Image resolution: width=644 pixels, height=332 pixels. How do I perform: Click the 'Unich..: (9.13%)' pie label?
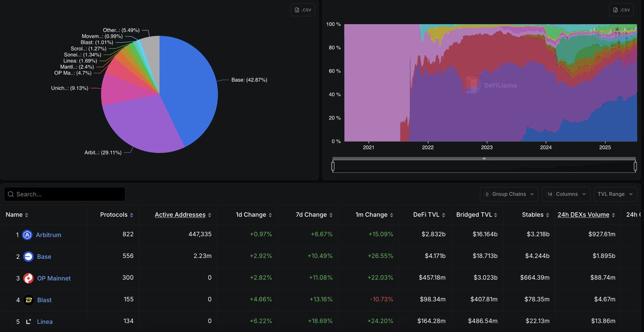(x=70, y=88)
